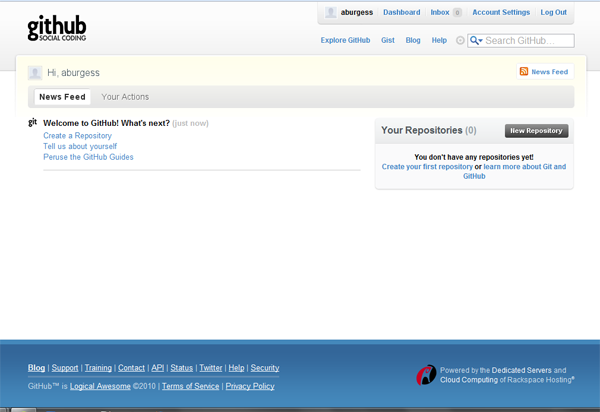
Task: Open the Dashboard link
Action: (x=402, y=12)
